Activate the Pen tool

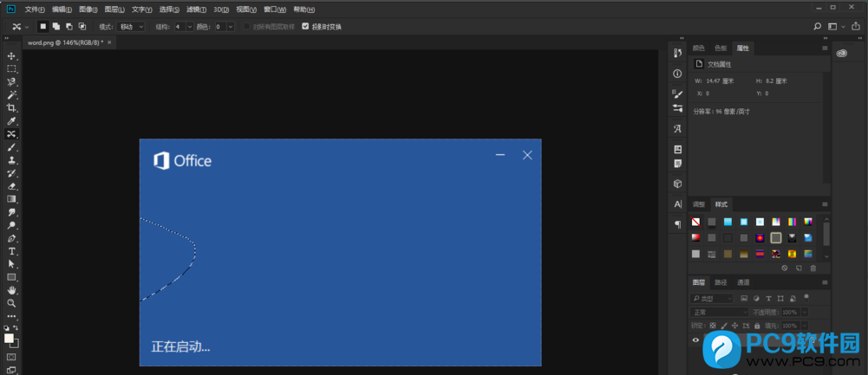coord(11,238)
